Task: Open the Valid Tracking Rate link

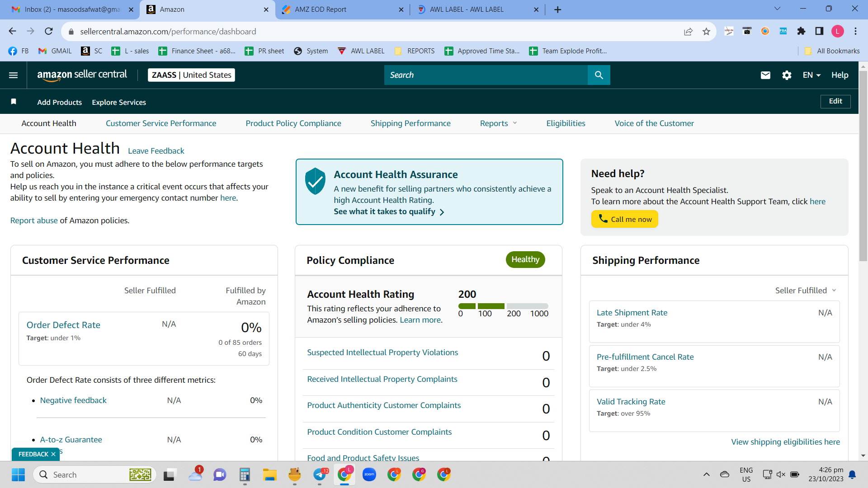Action: pos(631,402)
